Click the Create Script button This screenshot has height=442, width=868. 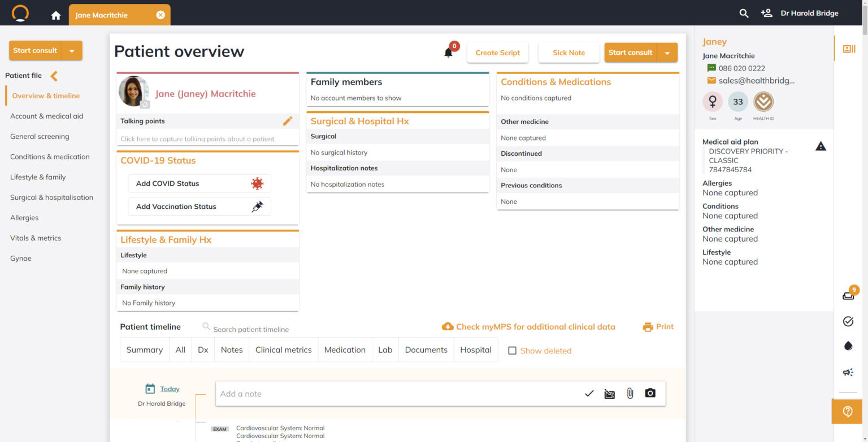(497, 52)
